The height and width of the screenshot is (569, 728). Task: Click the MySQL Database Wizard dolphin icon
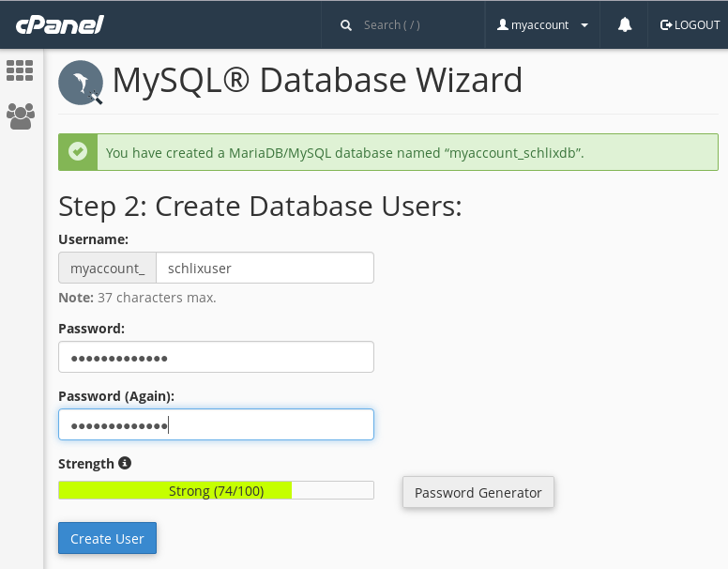(x=81, y=83)
